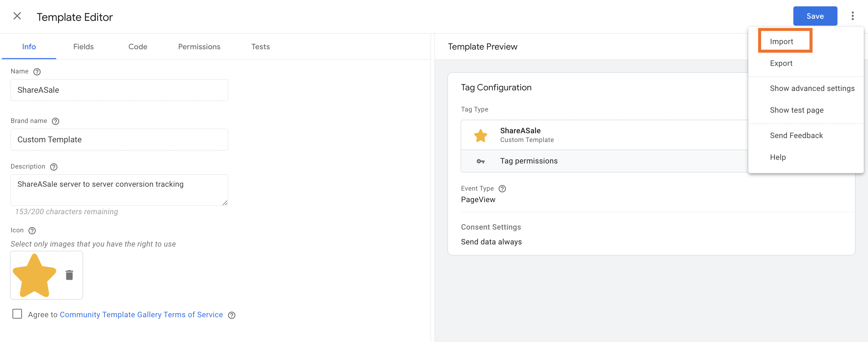Choose Show test page in the menu

point(806,110)
